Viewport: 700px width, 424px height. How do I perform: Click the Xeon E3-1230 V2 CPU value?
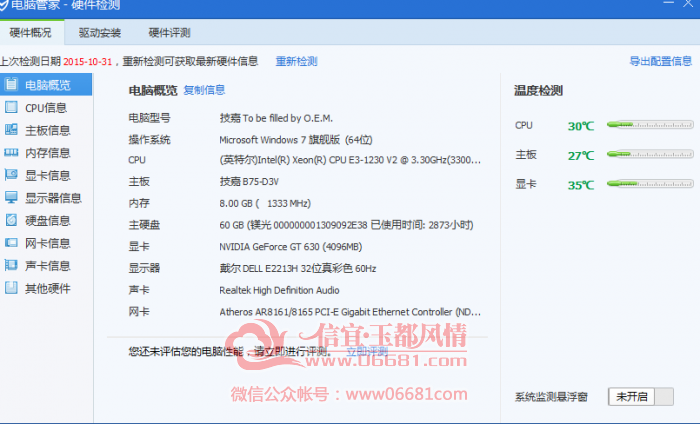coord(350,160)
